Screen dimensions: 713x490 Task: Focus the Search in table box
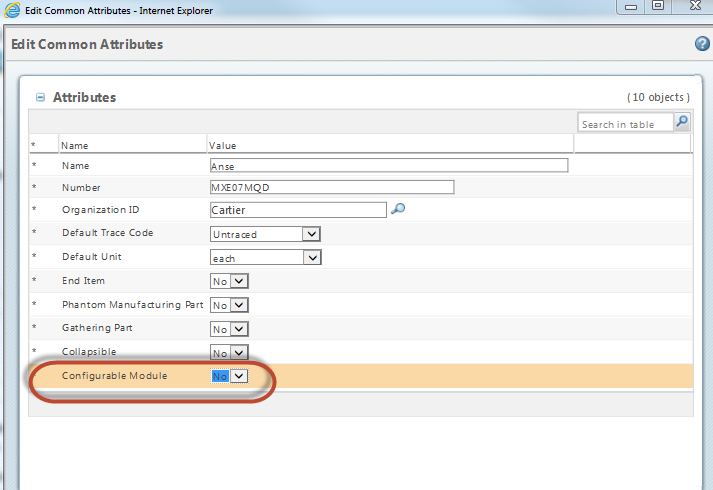[x=625, y=122]
